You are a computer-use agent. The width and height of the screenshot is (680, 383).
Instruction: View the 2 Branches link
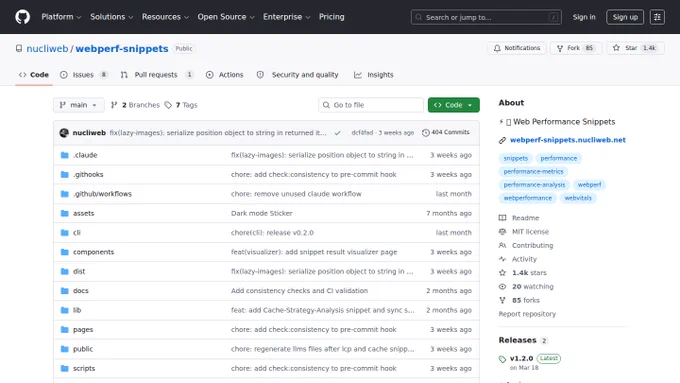(135, 105)
